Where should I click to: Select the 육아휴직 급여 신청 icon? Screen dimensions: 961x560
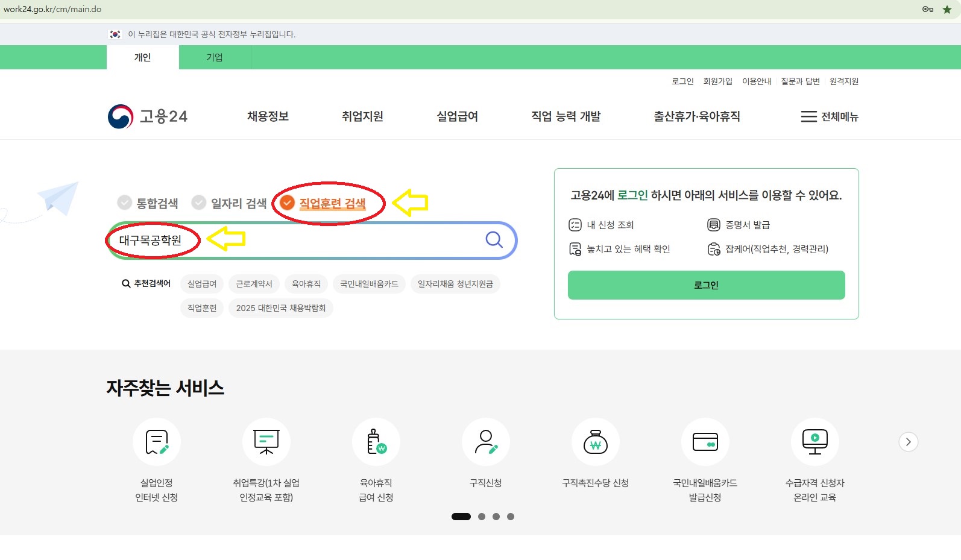pyautogui.click(x=376, y=442)
